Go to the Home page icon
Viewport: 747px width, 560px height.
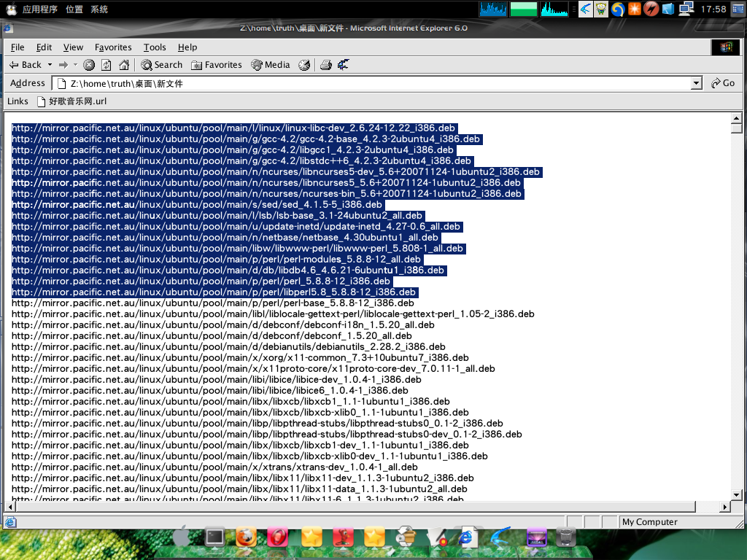[124, 65]
